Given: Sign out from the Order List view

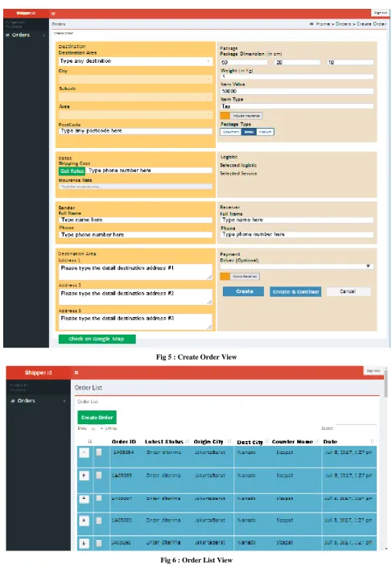Looking at the screenshot, I should click(x=373, y=371).
